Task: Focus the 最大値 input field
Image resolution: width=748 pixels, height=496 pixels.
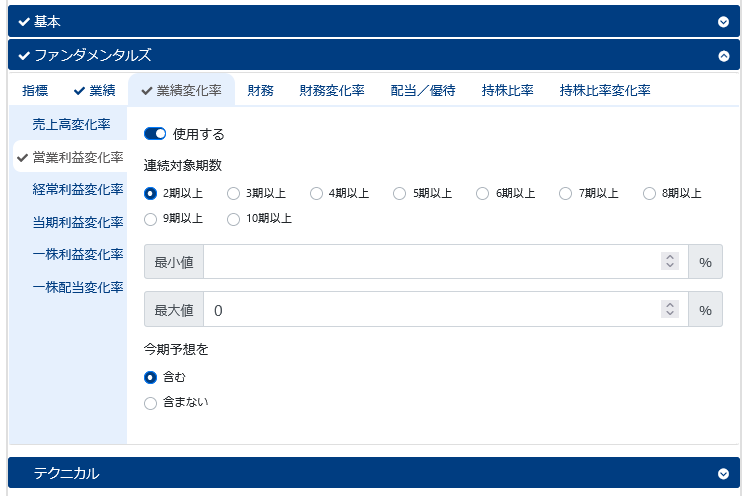Action: 446,310
